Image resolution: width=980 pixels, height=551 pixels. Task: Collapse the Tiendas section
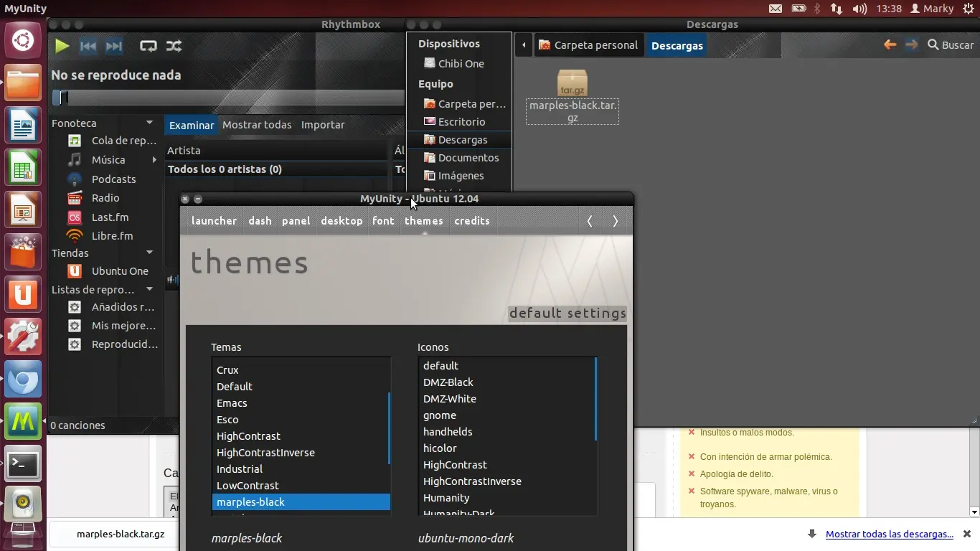coord(149,253)
